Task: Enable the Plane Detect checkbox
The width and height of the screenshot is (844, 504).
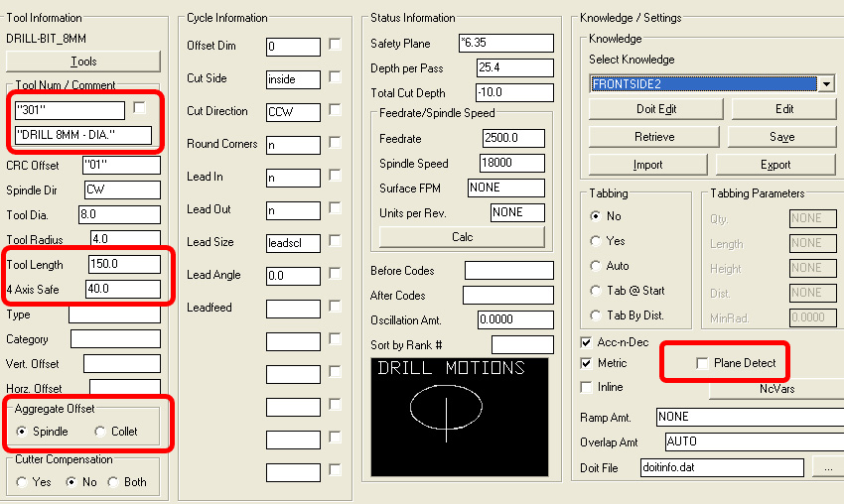Action: click(x=702, y=363)
